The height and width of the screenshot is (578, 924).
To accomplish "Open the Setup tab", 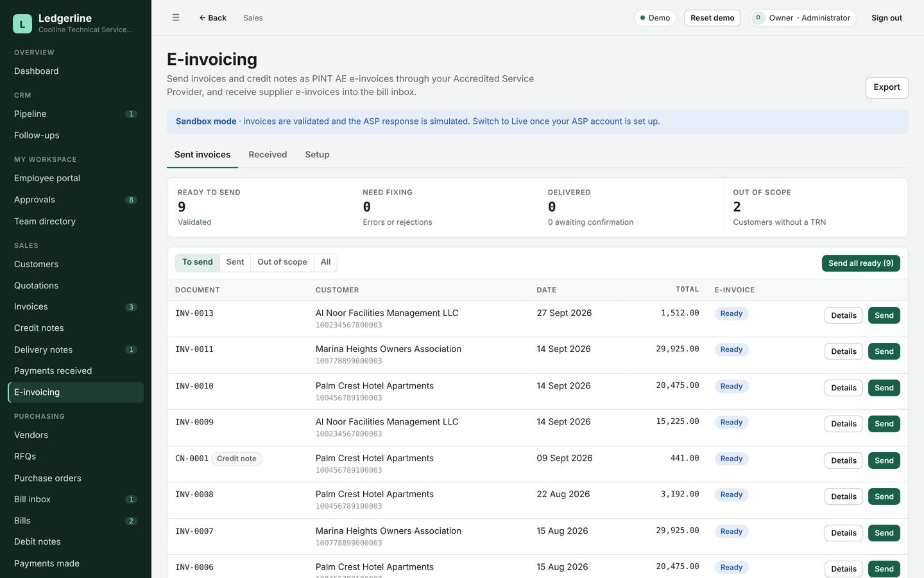I will pyautogui.click(x=317, y=155).
